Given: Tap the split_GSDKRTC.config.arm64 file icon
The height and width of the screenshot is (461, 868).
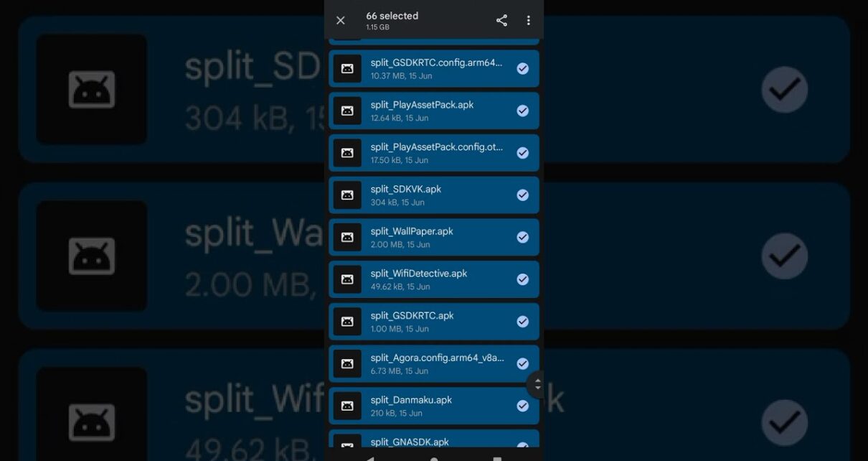Looking at the screenshot, I should click(x=347, y=69).
